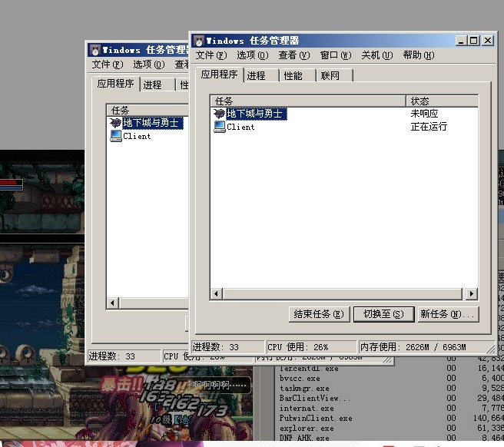Viewport: 504px width, 447px height.
Task: Click the back Task Manager title bar icon
Action: pyautogui.click(x=95, y=50)
